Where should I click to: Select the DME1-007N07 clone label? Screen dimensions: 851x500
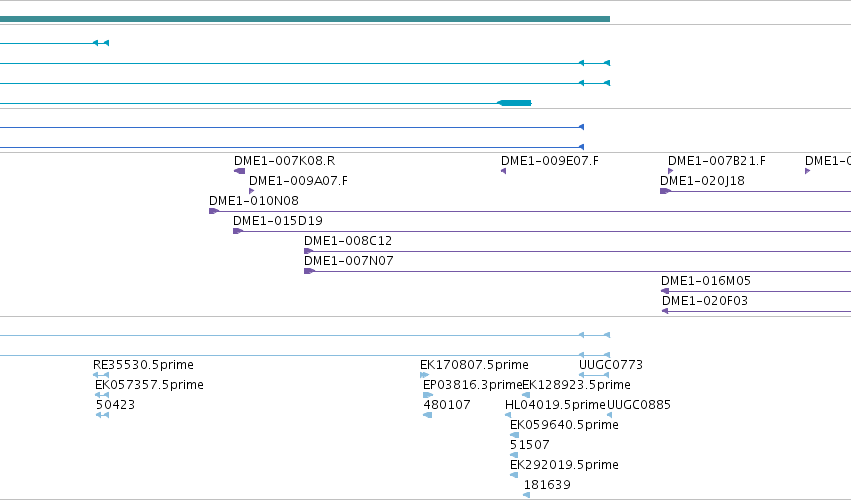click(x=348, y=261)
